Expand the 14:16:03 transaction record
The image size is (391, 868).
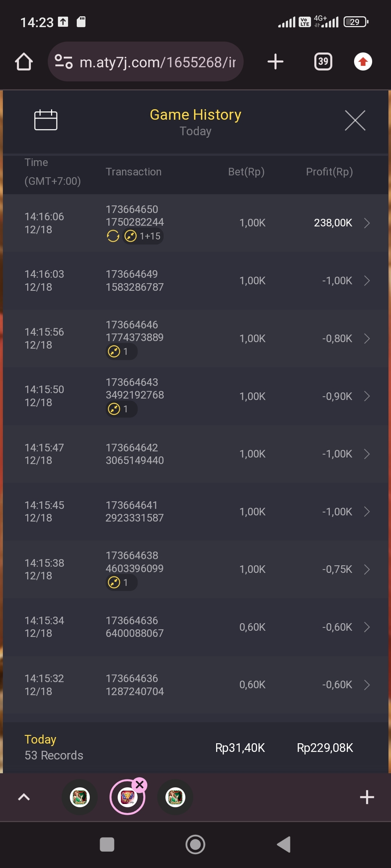(367, 281)
